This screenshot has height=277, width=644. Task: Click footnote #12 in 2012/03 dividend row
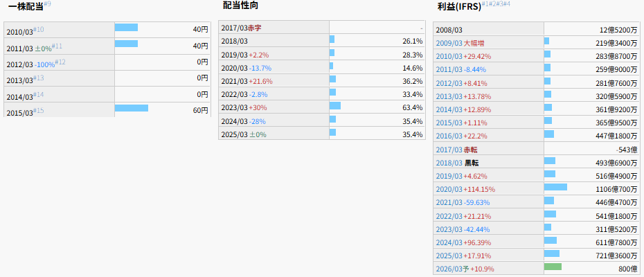[x=60, y=62]
